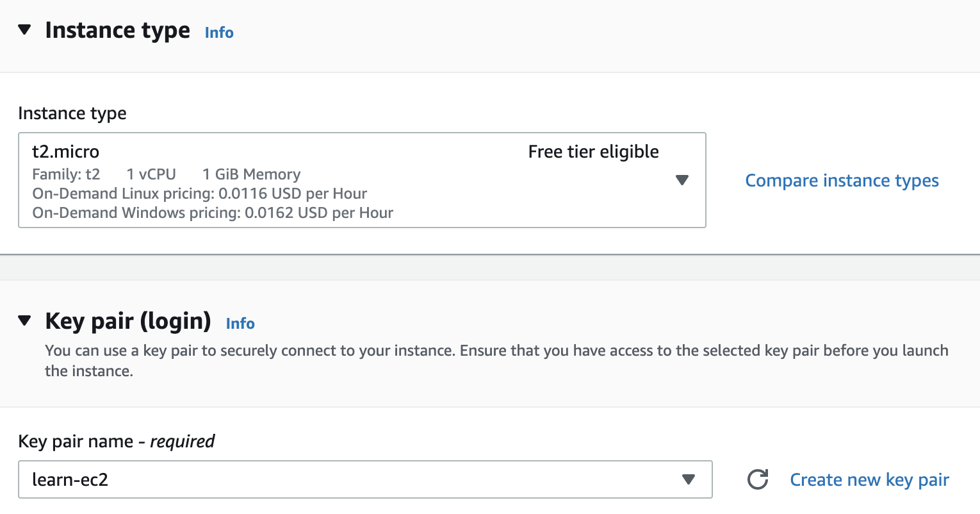Click the 1 GiB Memory text
The height and width of the screenshot is (514, 980).
[x=251, y=174]
